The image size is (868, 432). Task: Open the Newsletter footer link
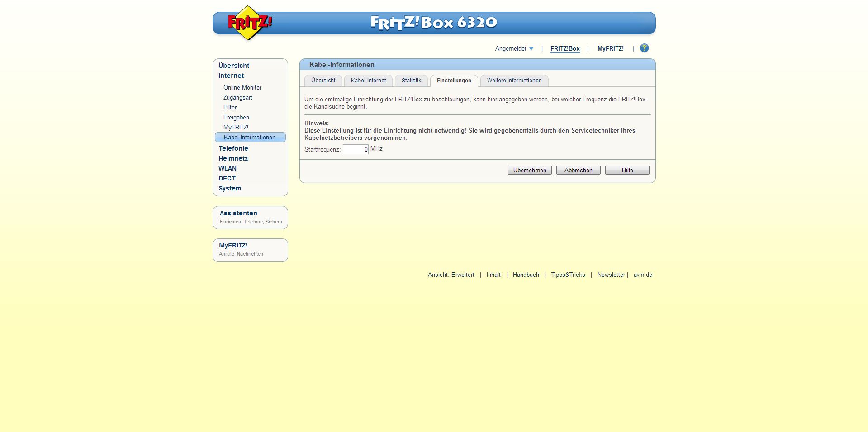point(611,275)
